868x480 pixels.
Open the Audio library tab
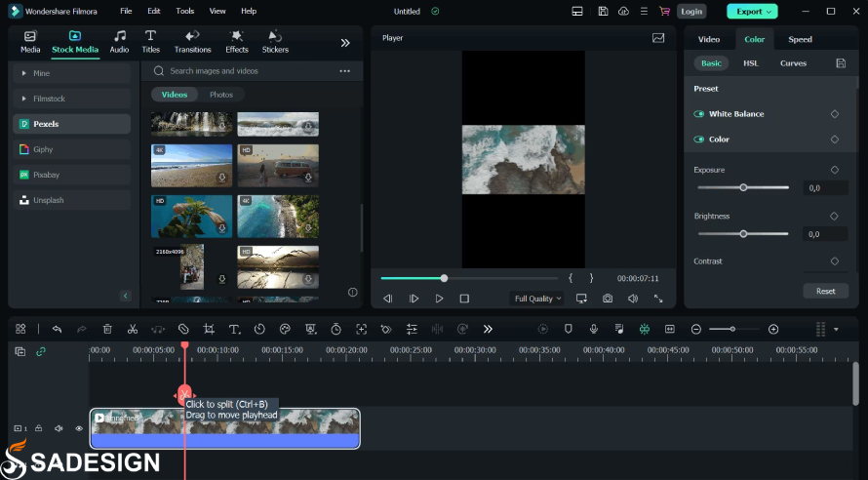tap(119, 42)
